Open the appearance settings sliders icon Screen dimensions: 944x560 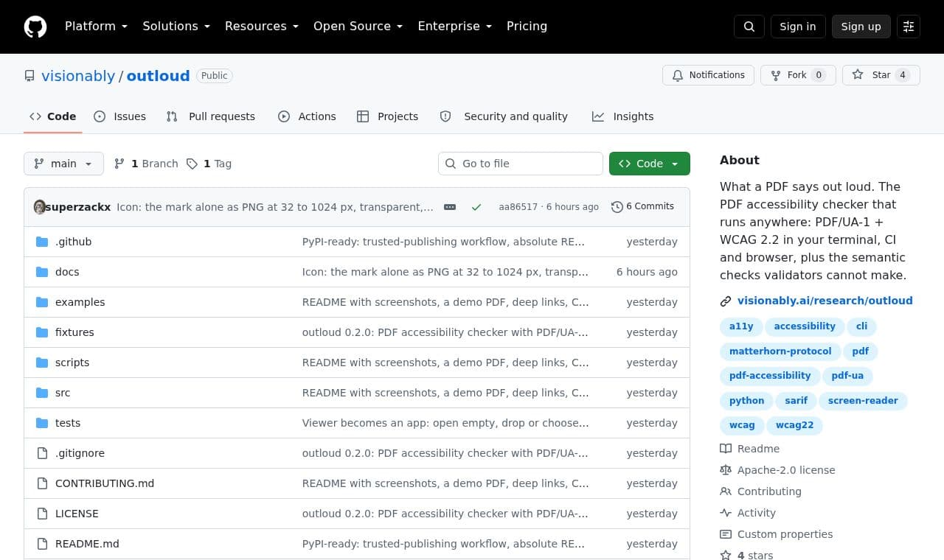point(909,27)
